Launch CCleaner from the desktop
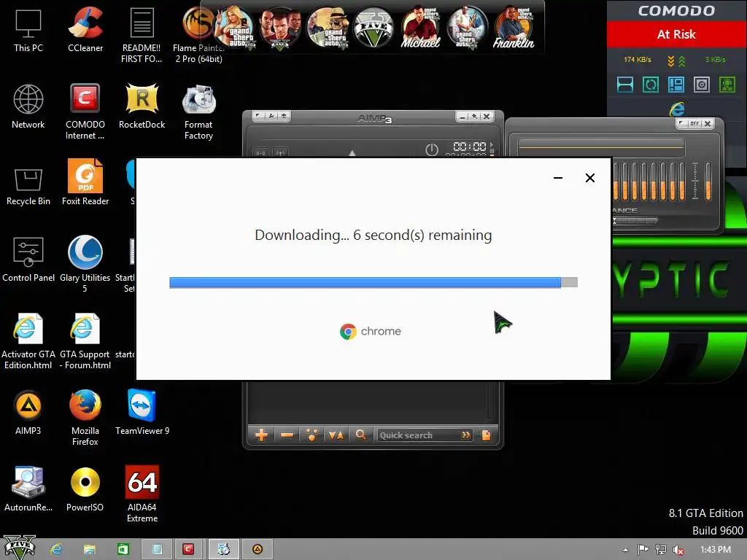747x560 pixels. pyautogui.click(x=85, y=31)
